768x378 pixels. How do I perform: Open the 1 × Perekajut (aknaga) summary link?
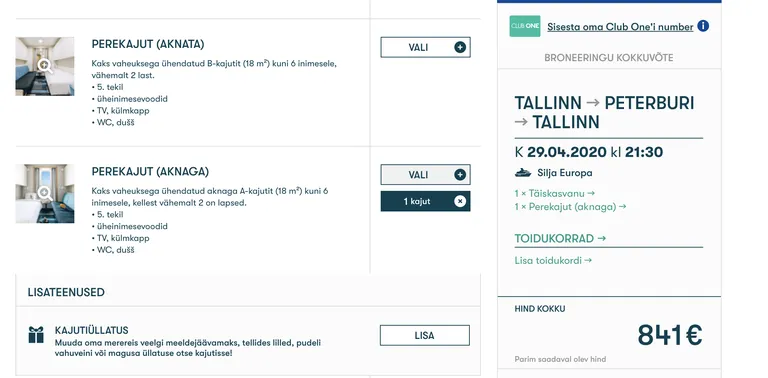tap(570, 207)
